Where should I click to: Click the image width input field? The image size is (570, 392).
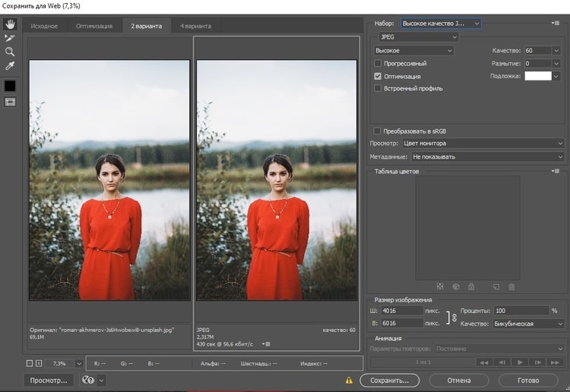point(401,311)
